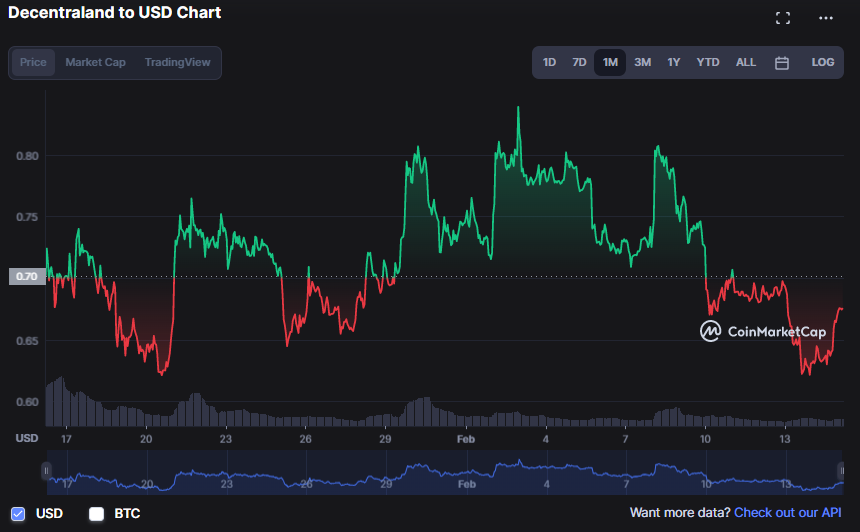The height and width of the screenshot is (532, 860).
Task: Switch to the Market Cap tab
Action: (x=95, y=63)
